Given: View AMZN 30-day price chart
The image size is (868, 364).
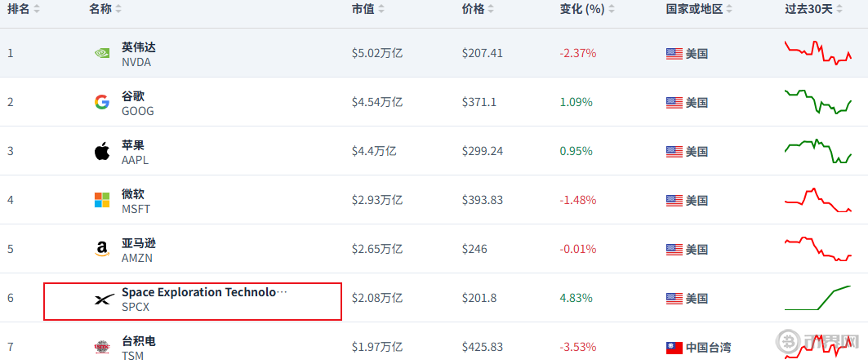Looking at the screenshot, I should pos(818,249).
